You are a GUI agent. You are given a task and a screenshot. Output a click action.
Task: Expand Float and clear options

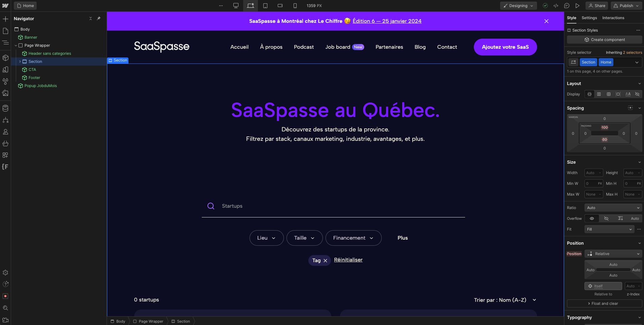click(604, 303)
